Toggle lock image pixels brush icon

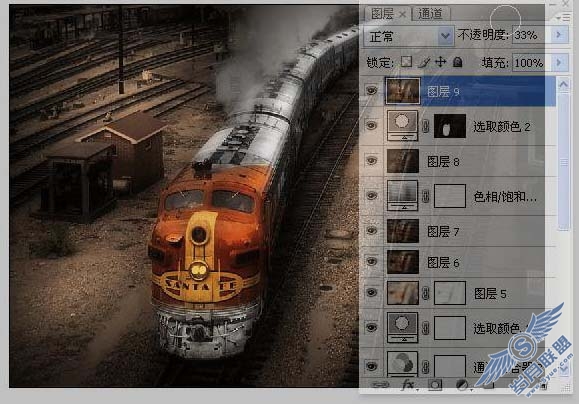tap(425, 62)
